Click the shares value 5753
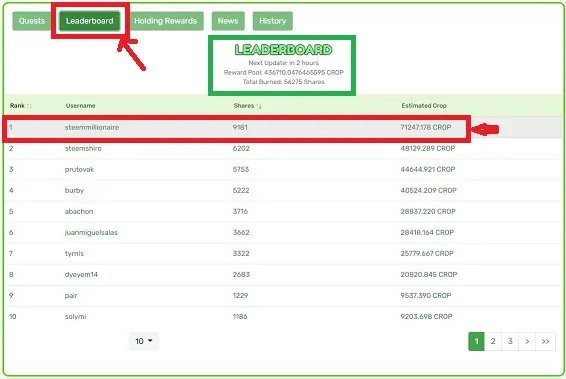 (x=241, y=169)
